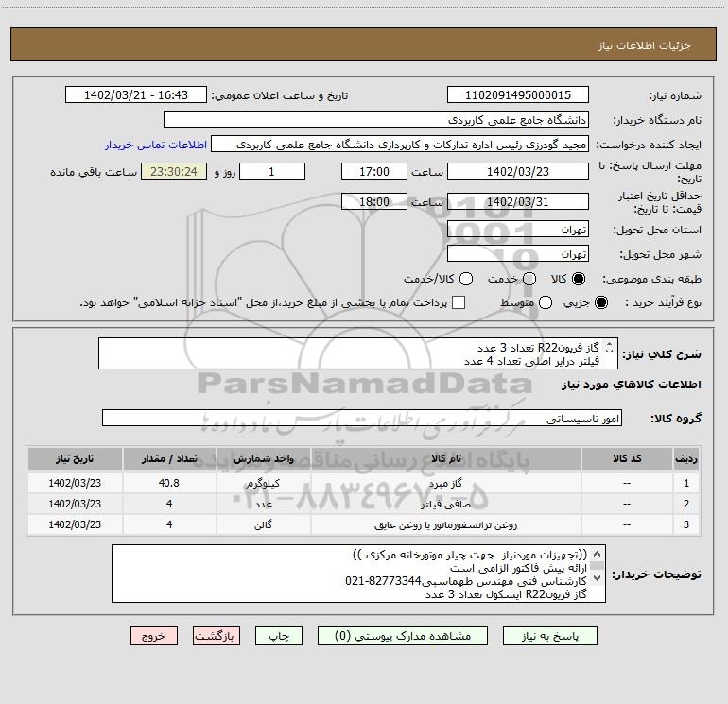Viewport: 728px width, 704px height.
Task: Open the اطلاعات تماس خریدار link
Action: point(156,145)
